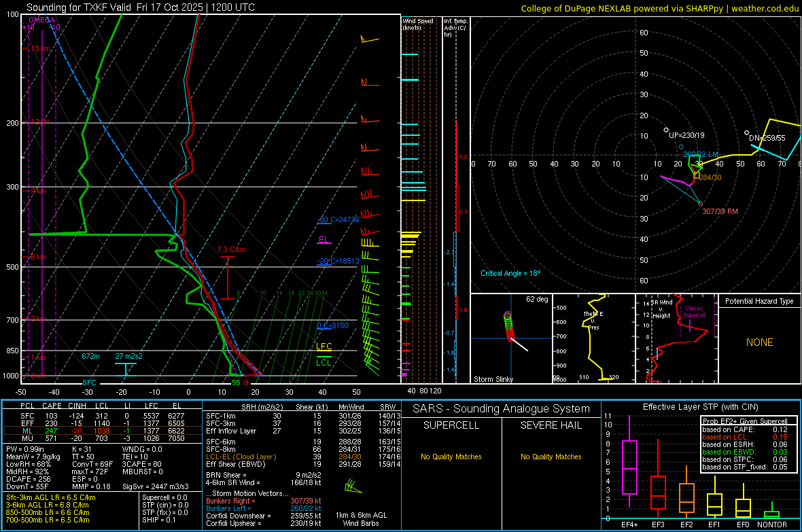
Task: Click the SR Wind v. Height panel label
Action: click(661, 309)
